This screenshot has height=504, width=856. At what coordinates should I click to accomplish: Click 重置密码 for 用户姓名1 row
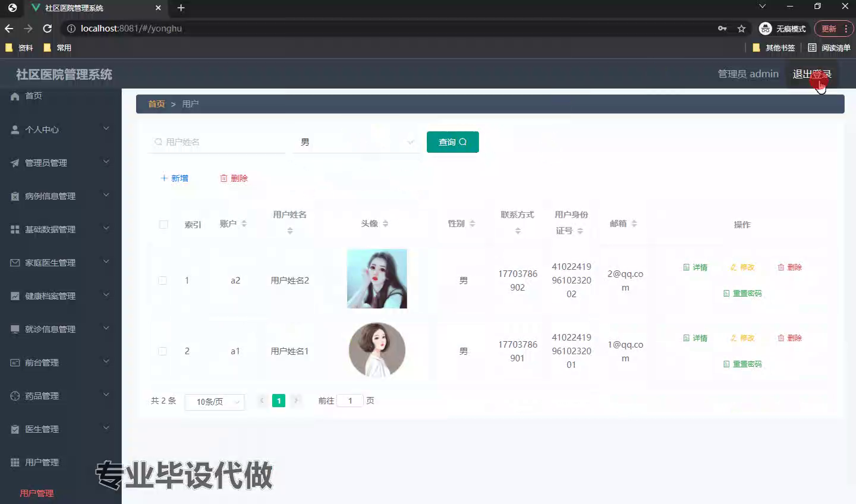click(x=742, y=364)
